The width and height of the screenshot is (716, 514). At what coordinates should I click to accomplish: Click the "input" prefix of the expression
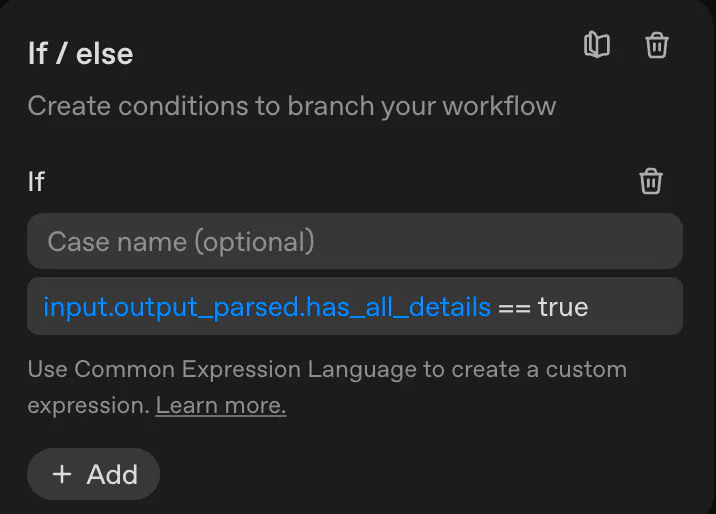tap(74, 306)
